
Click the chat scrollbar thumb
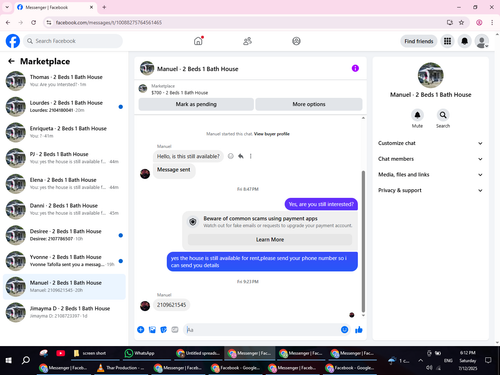tap(363, 241)
